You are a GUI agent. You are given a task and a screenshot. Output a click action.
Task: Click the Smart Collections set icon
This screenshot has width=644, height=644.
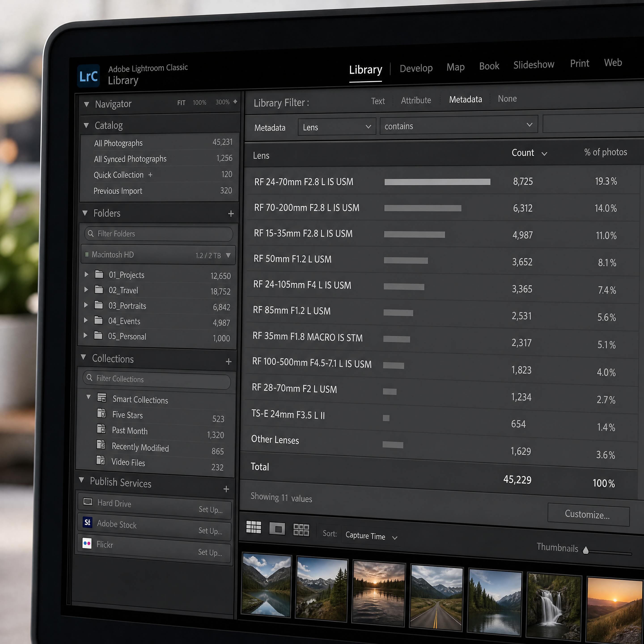click(102, 398)
